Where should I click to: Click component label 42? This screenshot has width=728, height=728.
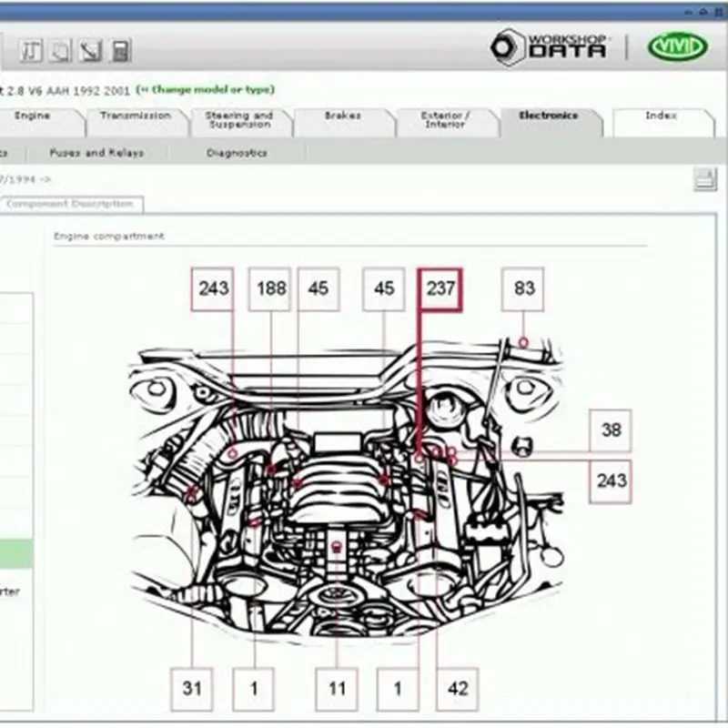[x=458, y=689]
